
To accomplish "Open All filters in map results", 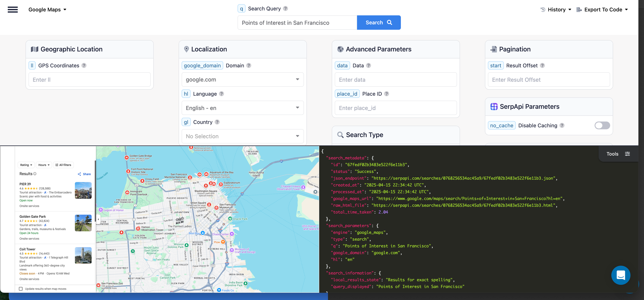I will coord(64,165).
